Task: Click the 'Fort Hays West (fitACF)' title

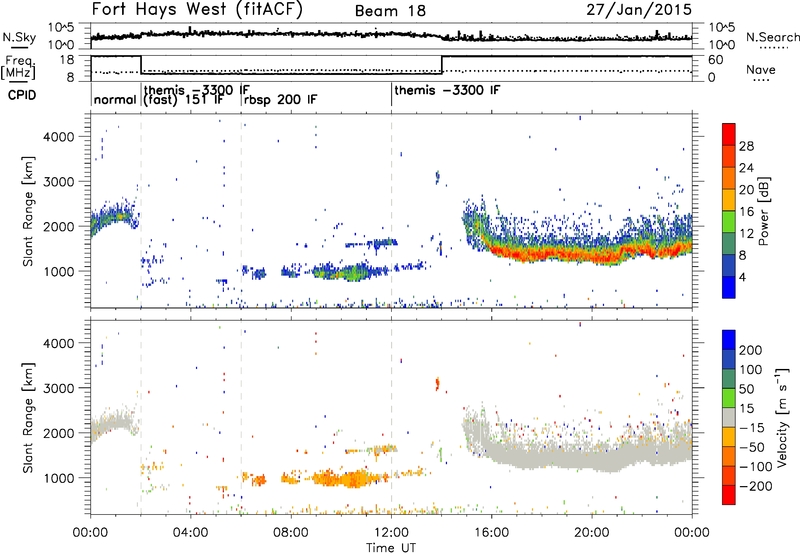Action: (197, 9)
